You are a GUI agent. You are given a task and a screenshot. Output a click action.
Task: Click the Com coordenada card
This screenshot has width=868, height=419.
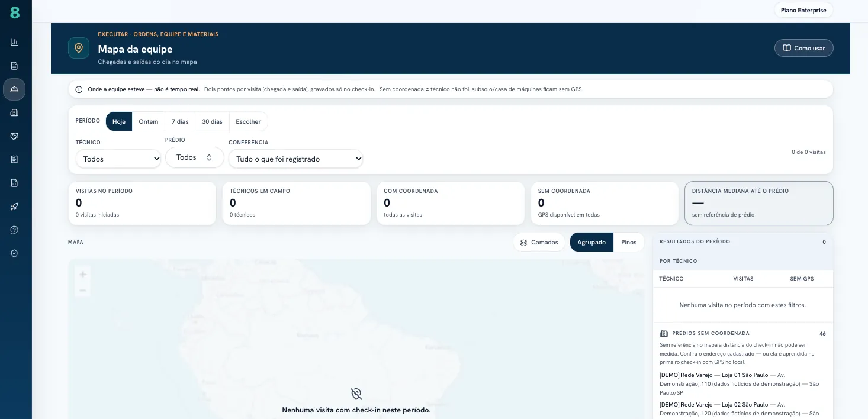pos(451,203)
